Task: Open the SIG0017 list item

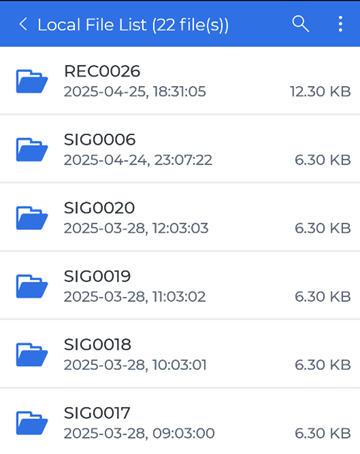Action: pyautogui.click(x=180, y=421)
